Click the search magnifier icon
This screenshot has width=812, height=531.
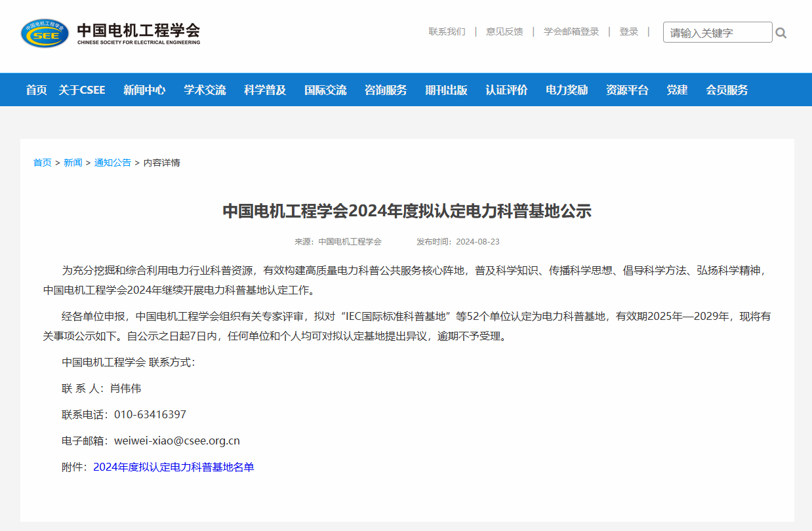pos(781,33)
